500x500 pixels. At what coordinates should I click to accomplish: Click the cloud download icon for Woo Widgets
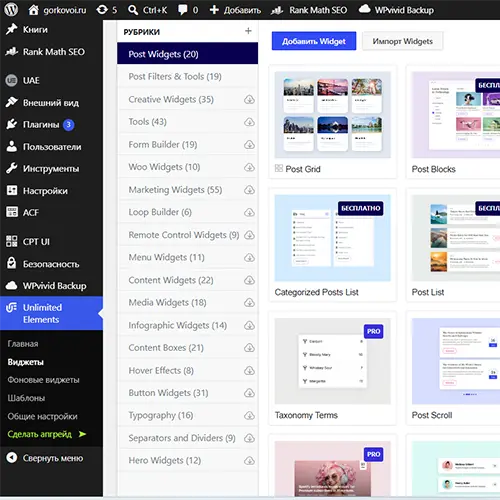tap(249, 167)
